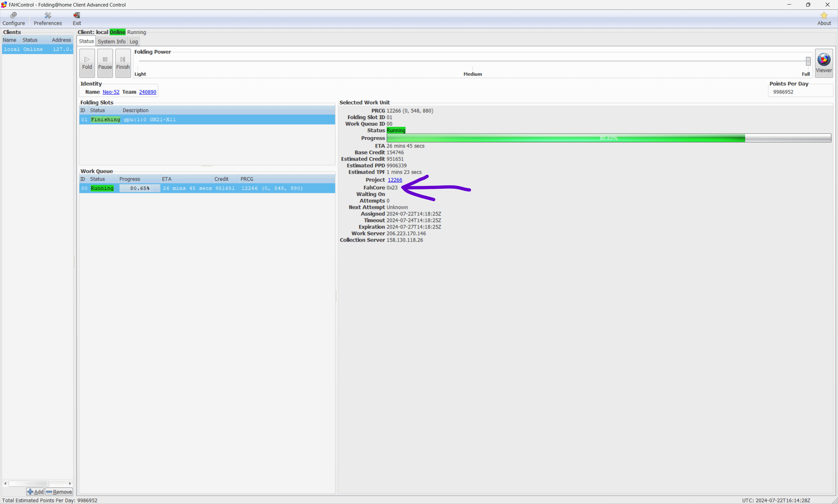
Task: Add a new client
Action: pyautogui.click(x=35, y=492)
